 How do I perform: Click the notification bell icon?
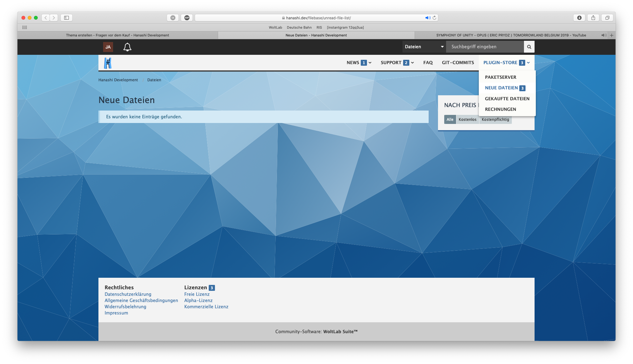(x=127, y=47)
